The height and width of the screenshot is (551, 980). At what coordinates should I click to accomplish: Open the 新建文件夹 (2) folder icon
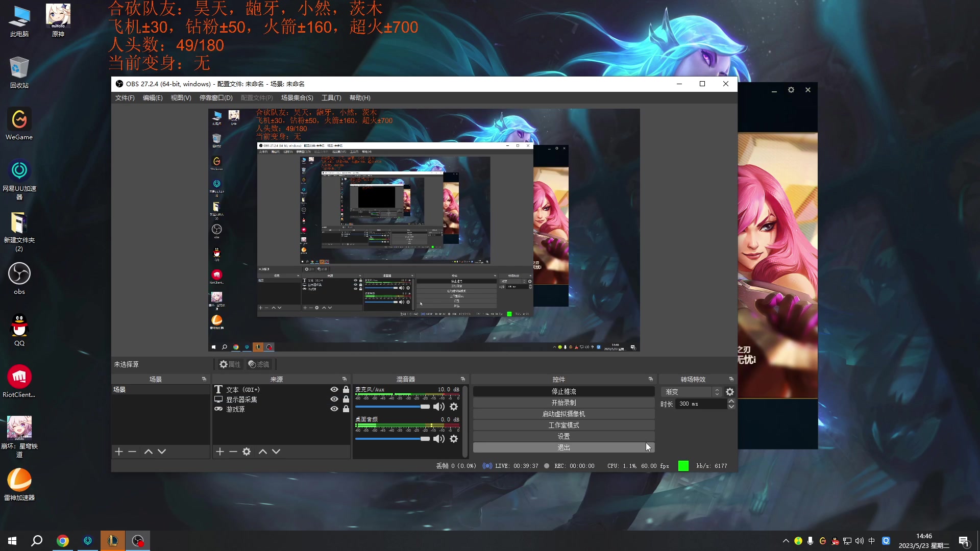tap(19, 232)
